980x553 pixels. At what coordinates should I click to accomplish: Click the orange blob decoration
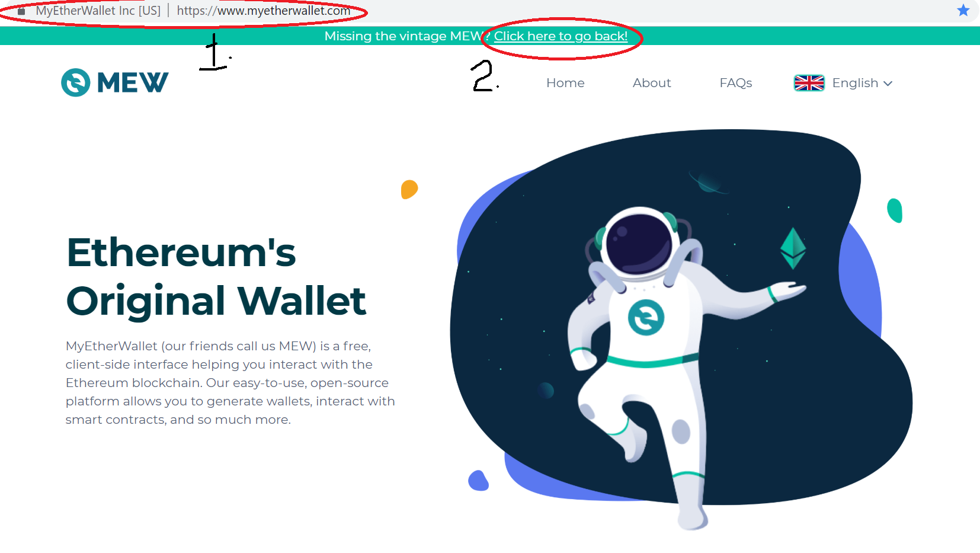coord(409,189)
